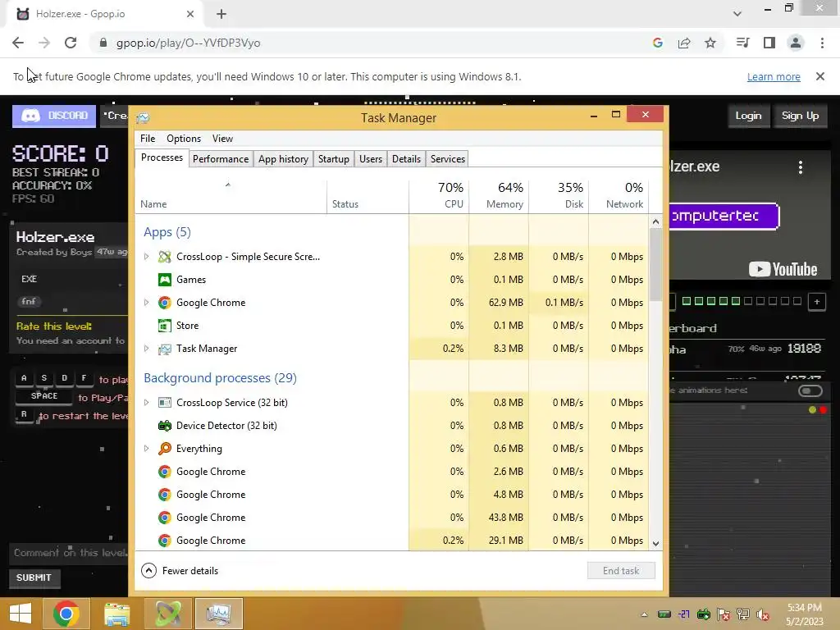This screenshot has height=630, width=840.
Task: Open a new Chrome tab with plus button
Action: (x=221, y=14)
